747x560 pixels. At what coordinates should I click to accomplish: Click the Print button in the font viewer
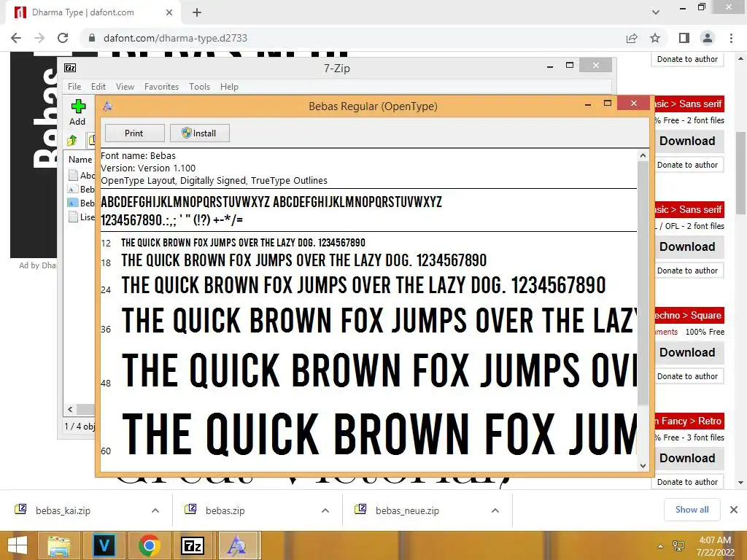[134, 133]
